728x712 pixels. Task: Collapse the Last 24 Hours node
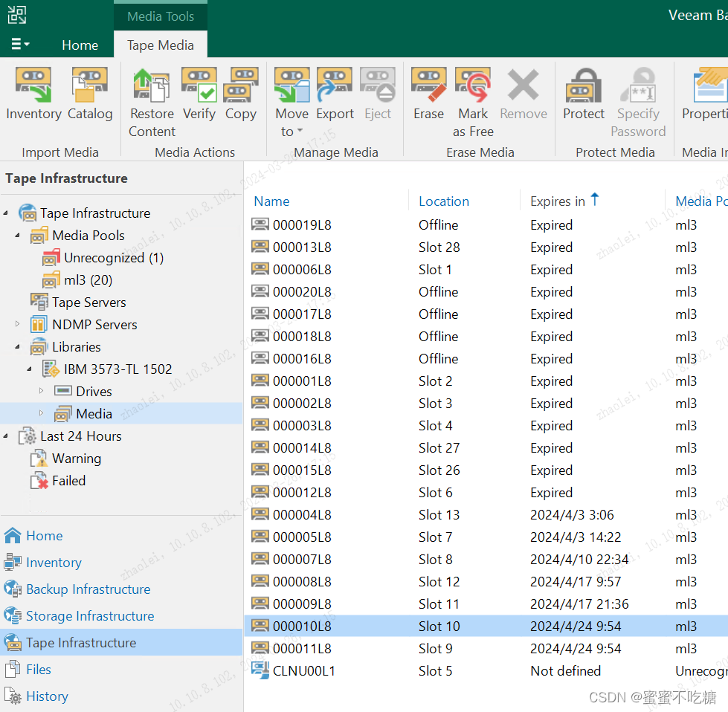pos(5,436)
